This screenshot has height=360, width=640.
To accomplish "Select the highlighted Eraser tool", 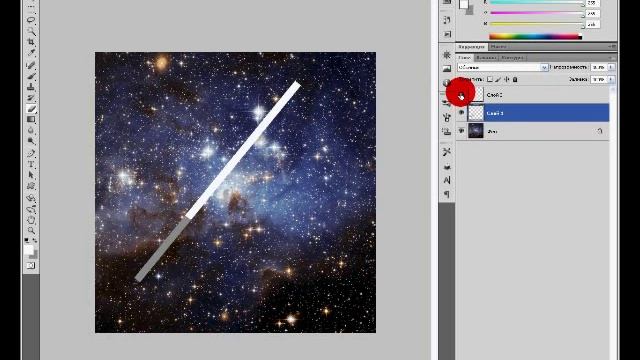I will (31, 109).
